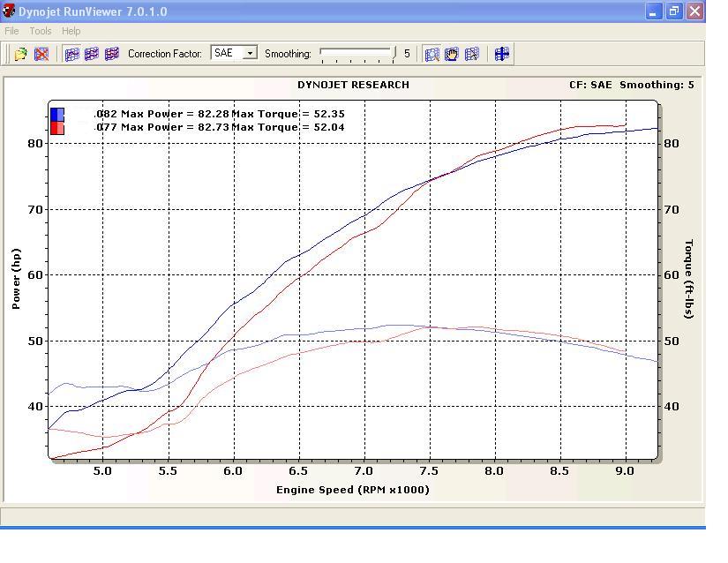728x563 pixels.
Task: Click the smoothing value 5 beside slider
Action: (x=407, y=54)
